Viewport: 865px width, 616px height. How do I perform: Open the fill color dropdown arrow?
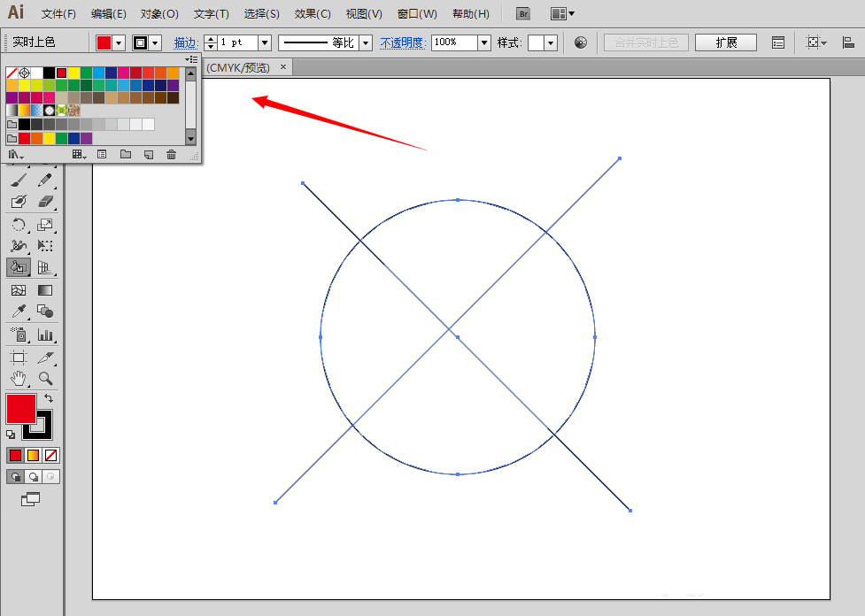pos(119,42)
